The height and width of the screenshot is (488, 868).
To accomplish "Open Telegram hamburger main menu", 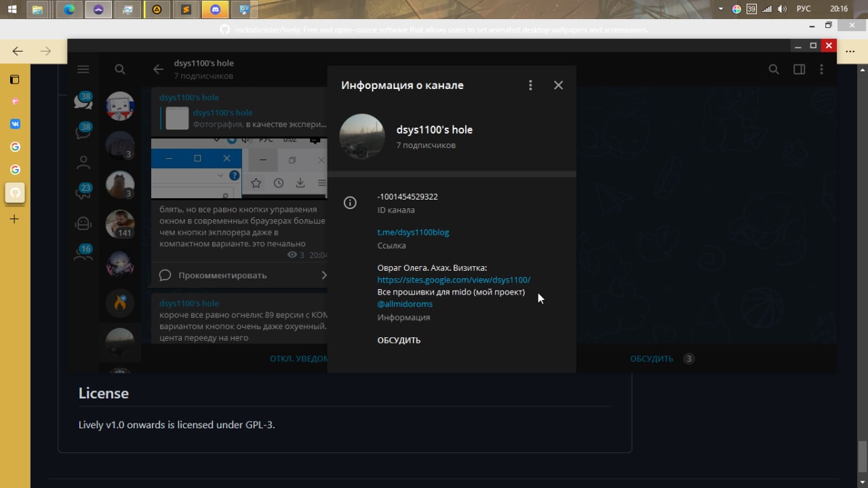I will coord(83,69).
